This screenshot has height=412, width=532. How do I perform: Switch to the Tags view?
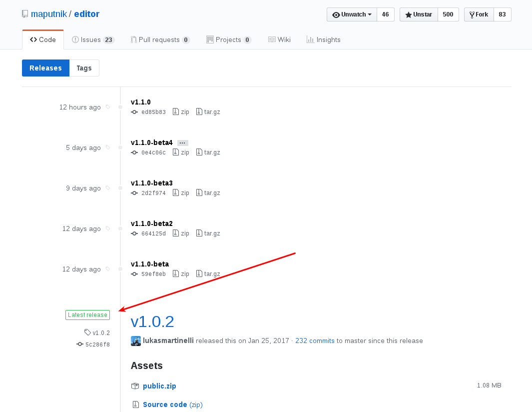point(84,67)
